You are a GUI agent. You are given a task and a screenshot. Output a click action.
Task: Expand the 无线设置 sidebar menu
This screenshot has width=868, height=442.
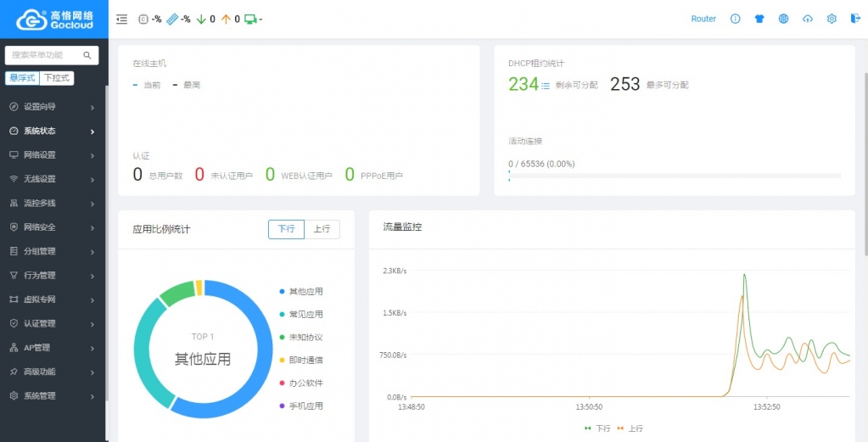(x=51, y=179)
